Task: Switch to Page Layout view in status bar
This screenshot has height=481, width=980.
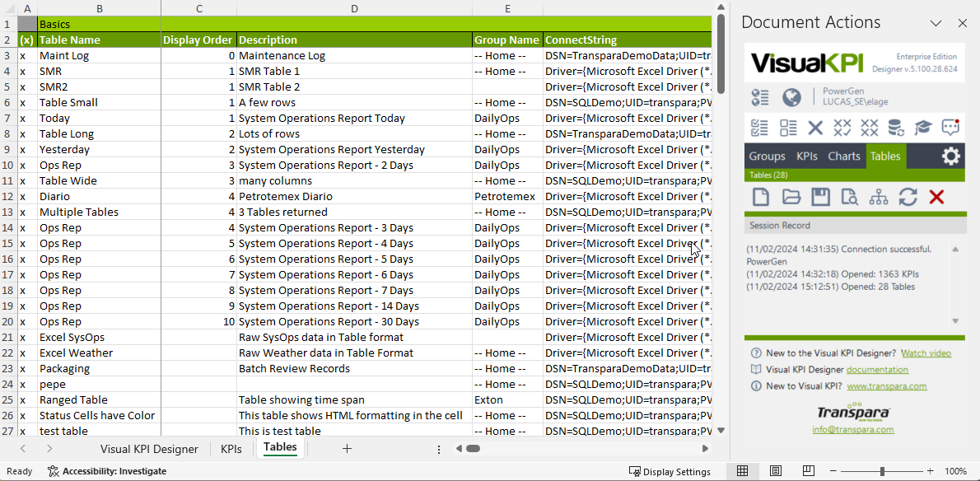Action: [x=775, y=471]
